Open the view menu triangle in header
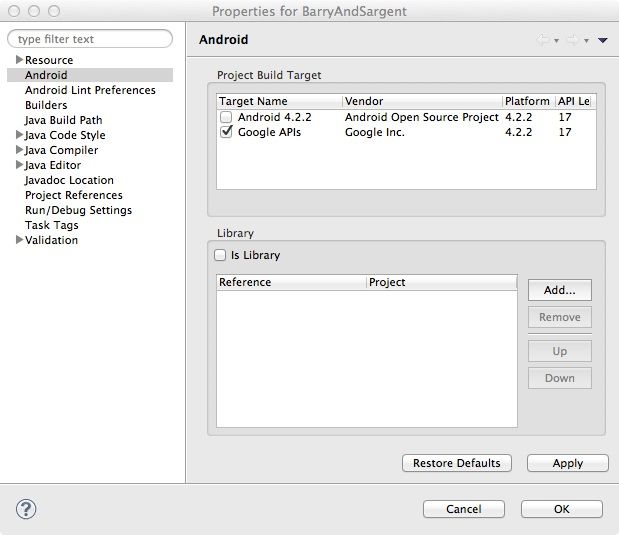This screenshot has width=619, height=535. point(602,40)
